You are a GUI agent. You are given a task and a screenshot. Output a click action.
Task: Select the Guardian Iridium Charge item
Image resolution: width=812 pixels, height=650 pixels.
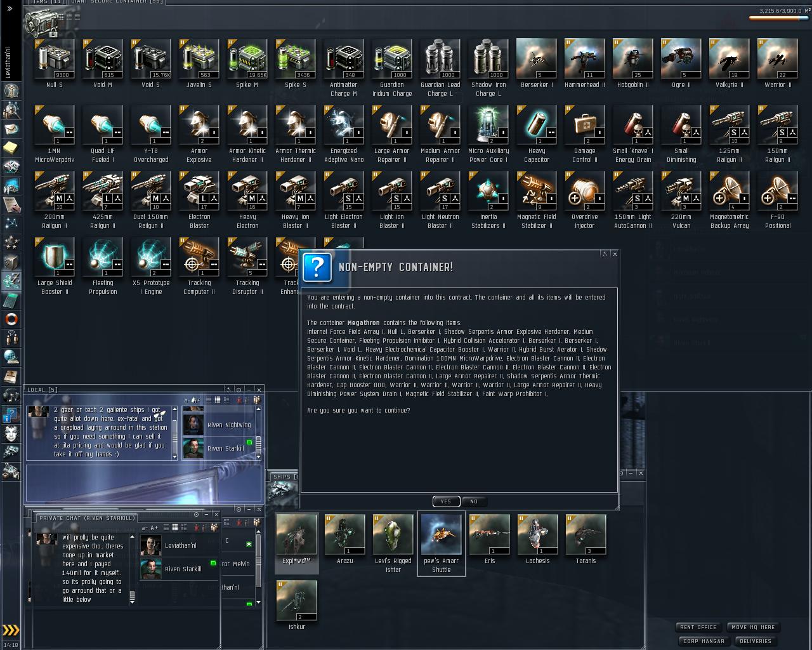(392, 68)
